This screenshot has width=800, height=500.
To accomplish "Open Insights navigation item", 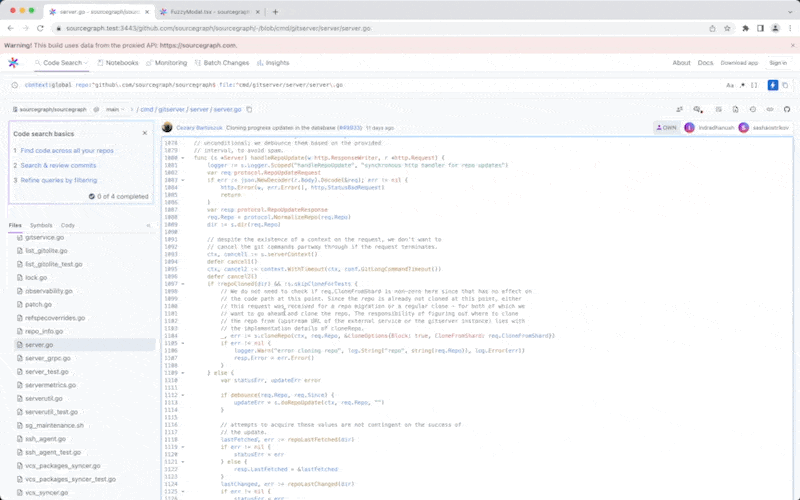I will point(272,63).
